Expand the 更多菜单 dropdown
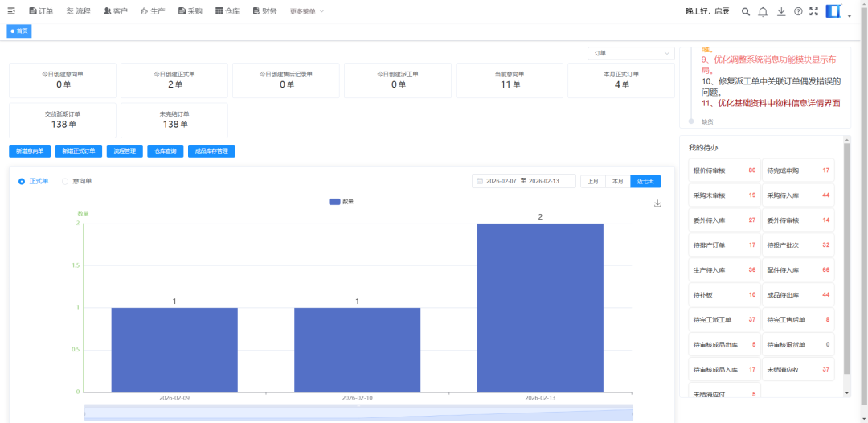Image resolution: width=868 pixels, height=423 pixels. (307, 11)
